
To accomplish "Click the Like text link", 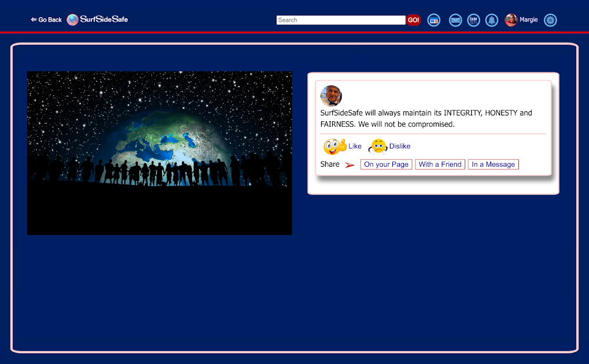I will pos(355,146).
